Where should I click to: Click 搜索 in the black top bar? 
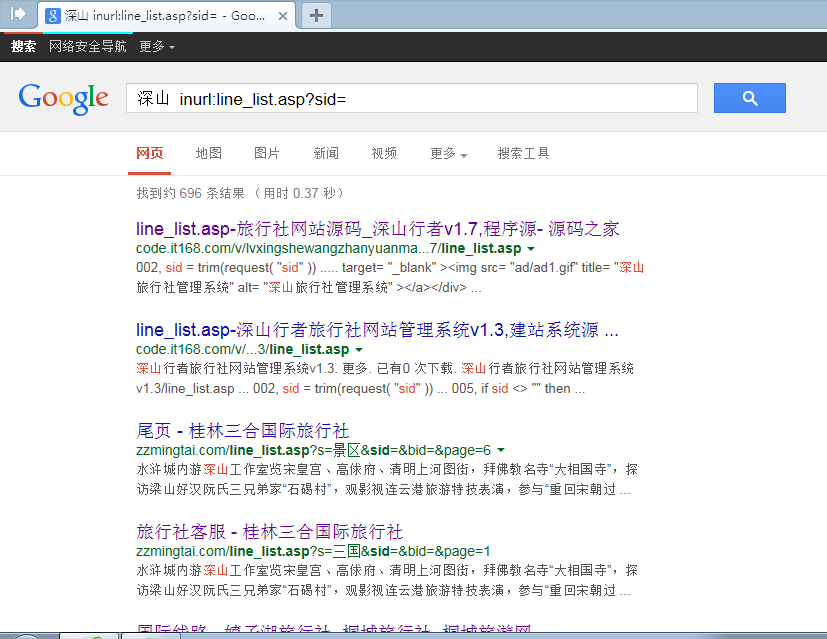[23, 46]
